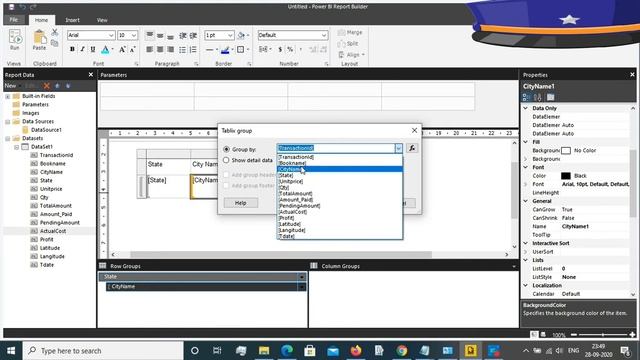Open property pages icon in Properties
Screen dimensions: 640x360
click(551, 97)
